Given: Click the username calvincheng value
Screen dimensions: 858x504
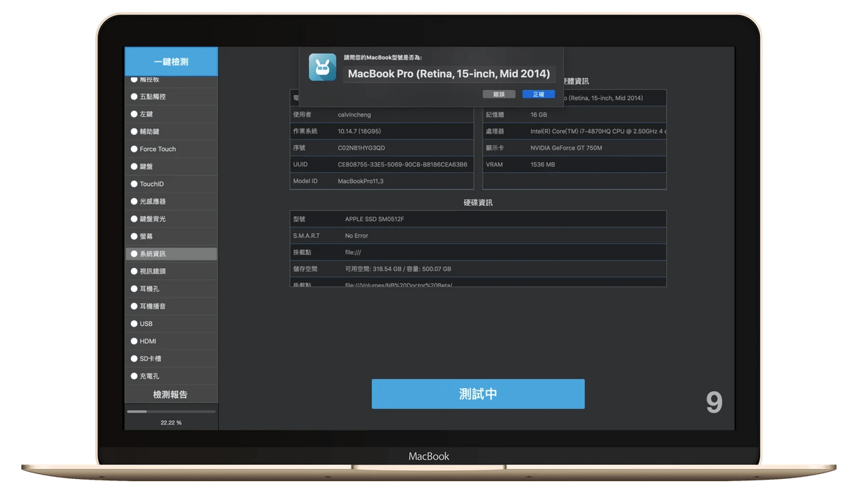Looking at the screenshot, I should [355, 114].
